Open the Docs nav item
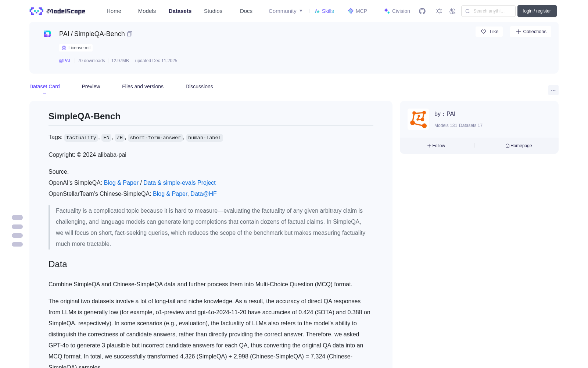 pos(246,11)
